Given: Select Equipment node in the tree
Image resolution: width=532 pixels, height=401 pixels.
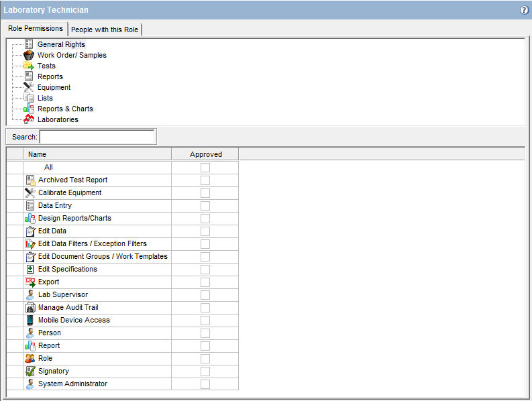Looking at the screenshot, I should (x=54, y=87).
